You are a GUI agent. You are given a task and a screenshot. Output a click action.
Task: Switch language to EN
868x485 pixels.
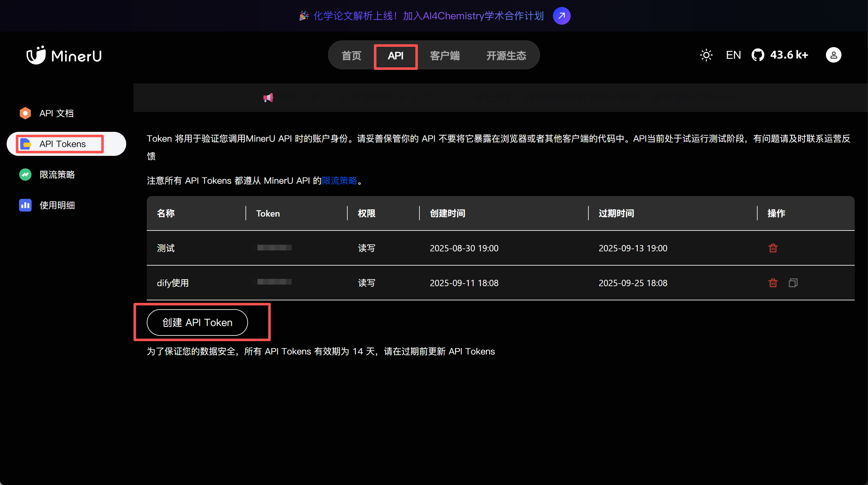pyautogui.click(x=733, y=55)
